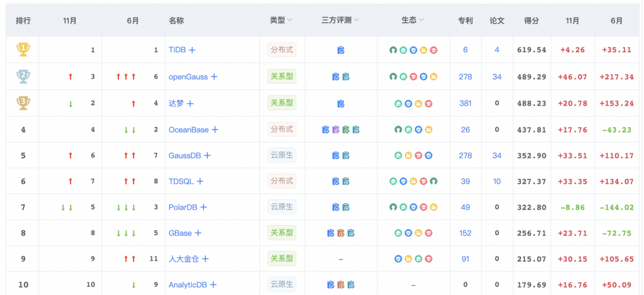Open the GaussDB database link
Image resolution: width=644 pixels, height=295 pixels.
pyautogui.click(x=185, y=156)
